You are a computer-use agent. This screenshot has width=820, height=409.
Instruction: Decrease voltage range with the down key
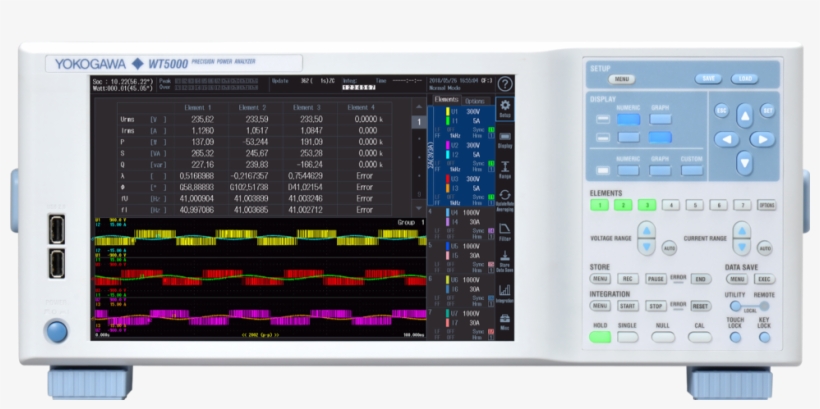tap(646, 246)
